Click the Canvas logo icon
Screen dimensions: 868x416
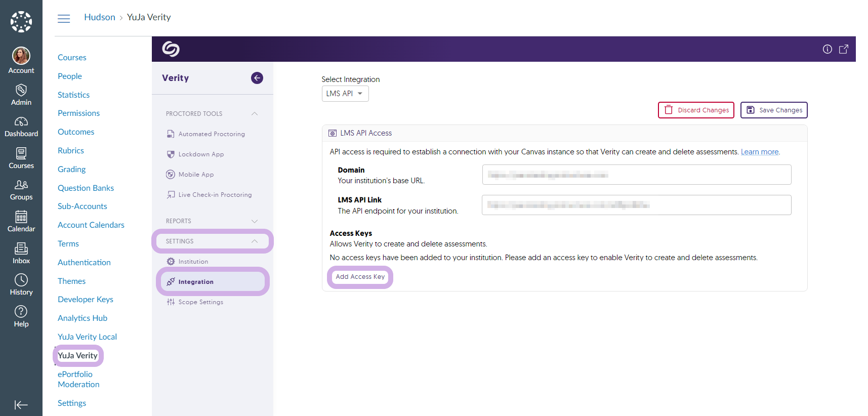pyautogui.click(x=21, y=22)
